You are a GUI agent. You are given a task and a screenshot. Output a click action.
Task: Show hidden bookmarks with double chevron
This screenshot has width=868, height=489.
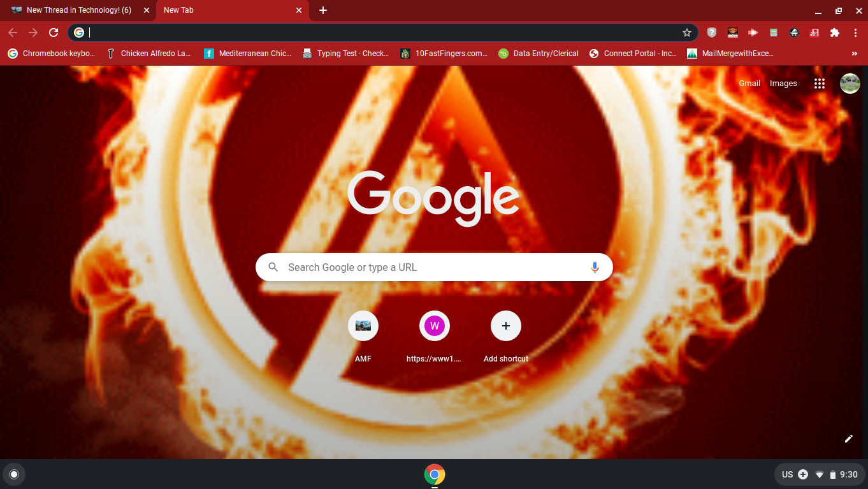pyautogui.click(x=855, y=54)
